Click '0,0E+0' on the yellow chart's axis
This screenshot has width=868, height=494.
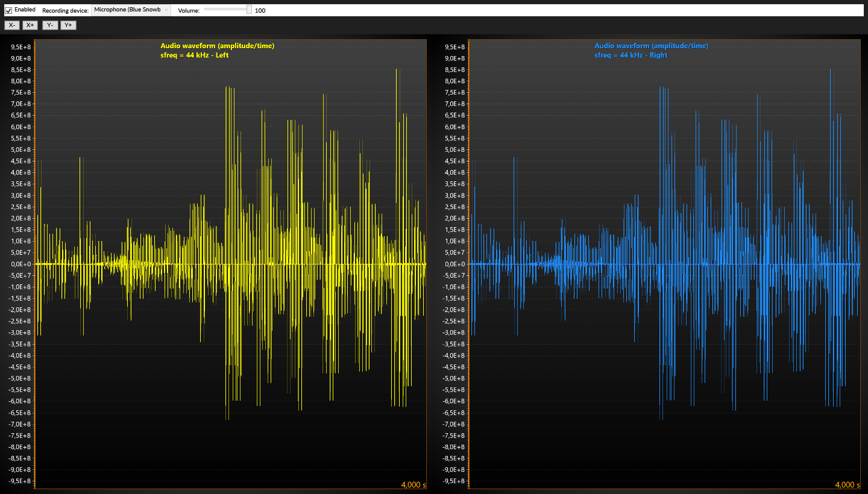(21, 264)
